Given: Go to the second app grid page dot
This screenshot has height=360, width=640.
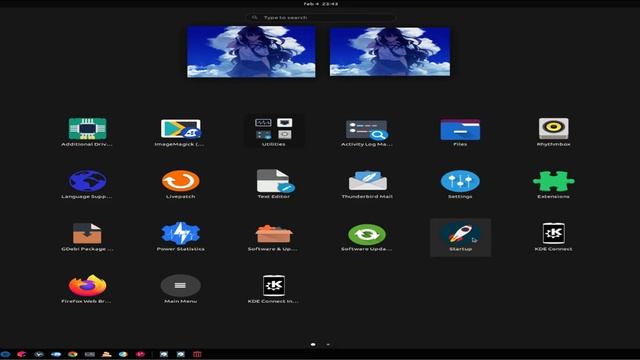Looking at the screenshot, I should [328, 344].
